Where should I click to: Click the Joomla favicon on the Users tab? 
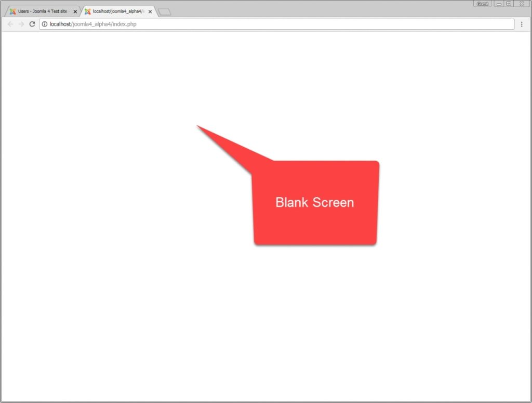(x=12, y=11)
